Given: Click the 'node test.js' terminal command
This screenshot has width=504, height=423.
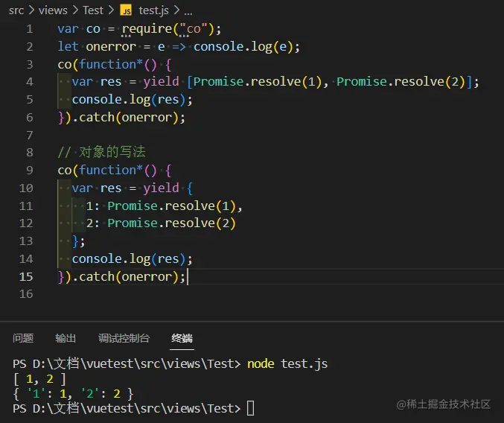Looking at the screenshot, I should coord(287,364).
